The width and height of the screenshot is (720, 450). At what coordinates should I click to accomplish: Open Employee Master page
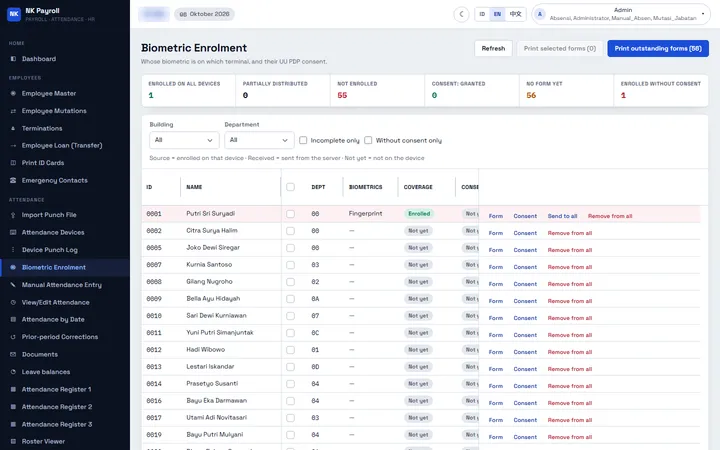coord(49,93)
